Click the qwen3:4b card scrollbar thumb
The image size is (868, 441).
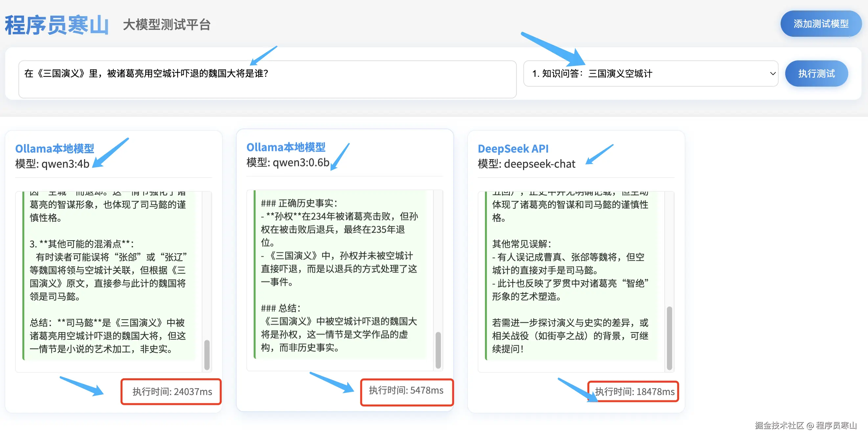[207, 354]
